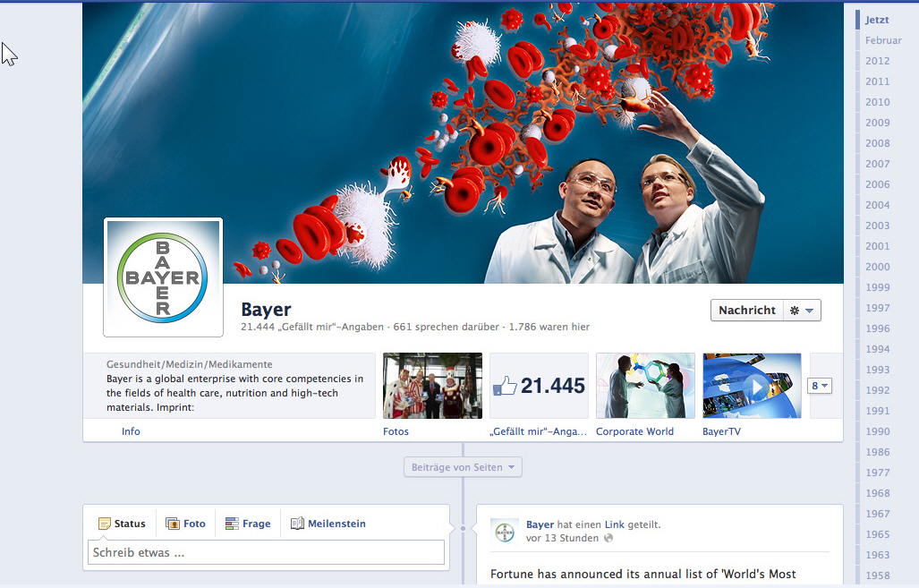Open the Corporate World link
The height and width of the screenshot is (588, 919).
[x=634, y=431]
